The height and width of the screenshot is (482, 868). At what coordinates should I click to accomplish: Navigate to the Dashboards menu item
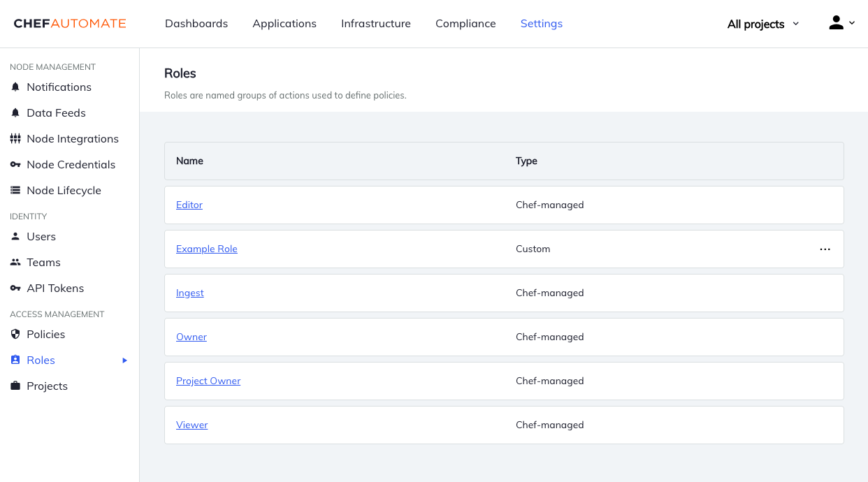pyautogui.click(x=196, y=23)
